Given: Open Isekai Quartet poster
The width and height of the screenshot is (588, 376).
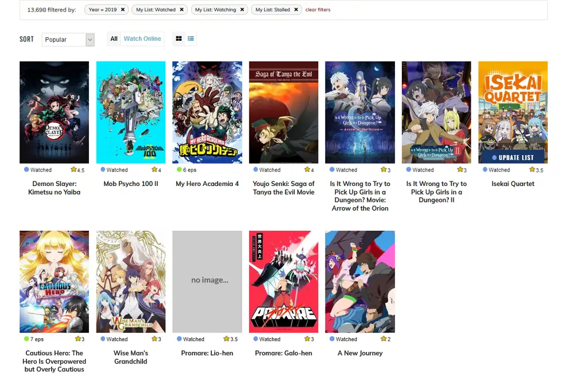Looking at the screenshot, I should [513, 113].
